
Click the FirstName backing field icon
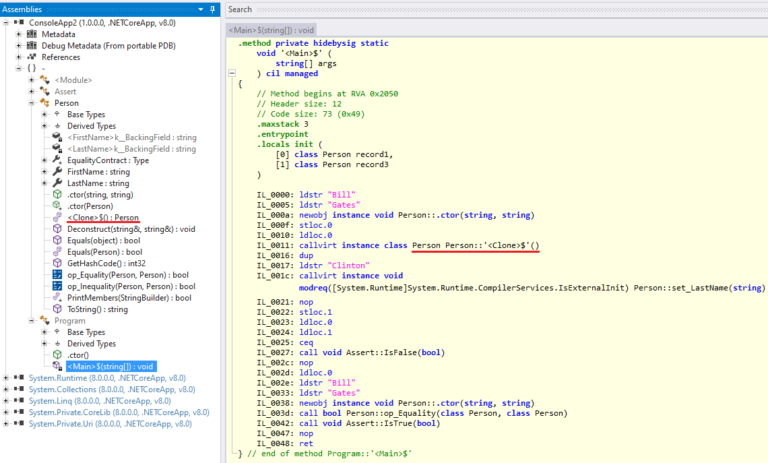pos(57,137)
